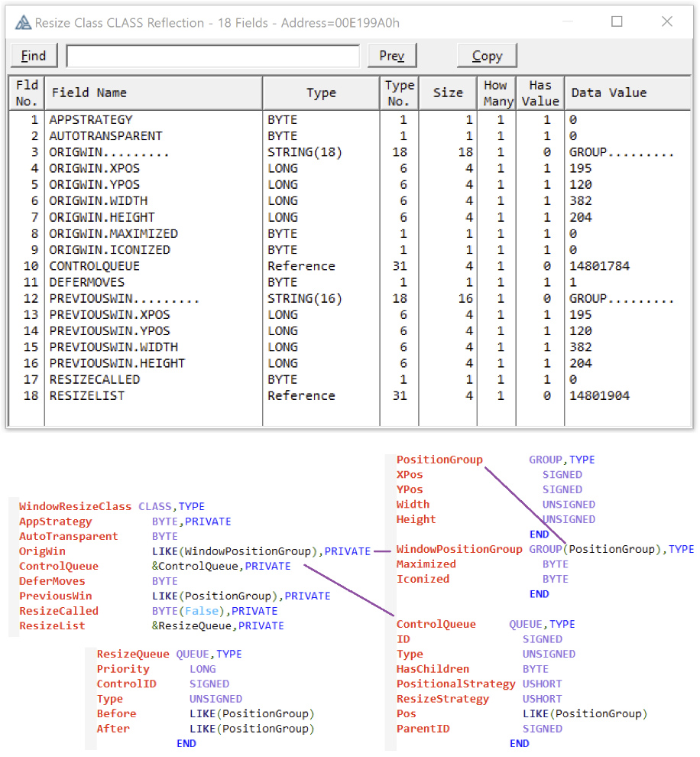Click the Data Value column header
The width and height of the screenshot is (700, 757).
[628, 93]
